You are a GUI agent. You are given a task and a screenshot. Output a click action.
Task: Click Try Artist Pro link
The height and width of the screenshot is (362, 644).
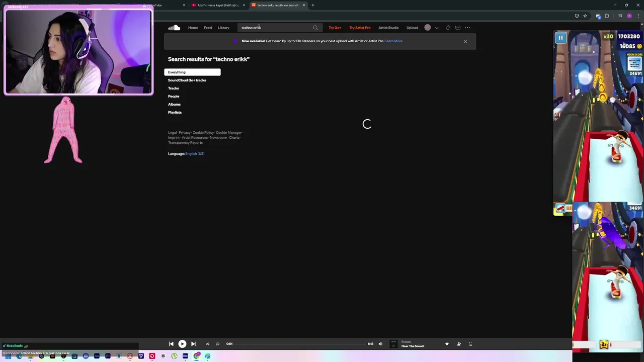point(360,28)
